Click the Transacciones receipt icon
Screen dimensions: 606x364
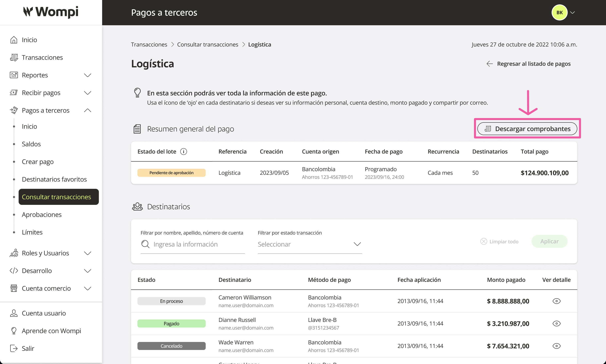14,57
